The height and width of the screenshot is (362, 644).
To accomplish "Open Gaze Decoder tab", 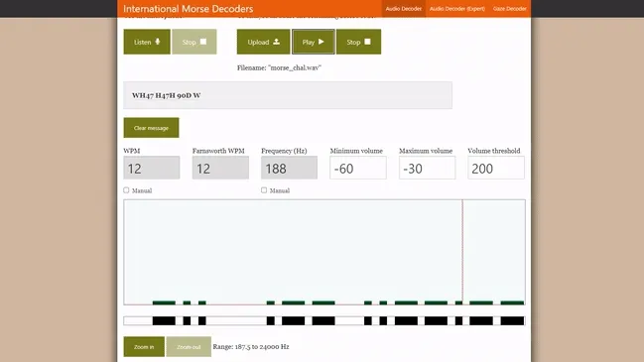I will click(509, 9).
